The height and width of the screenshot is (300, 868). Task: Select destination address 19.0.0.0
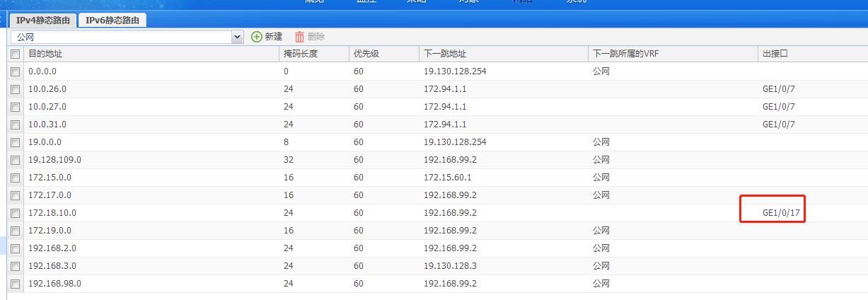click(45, 142)
